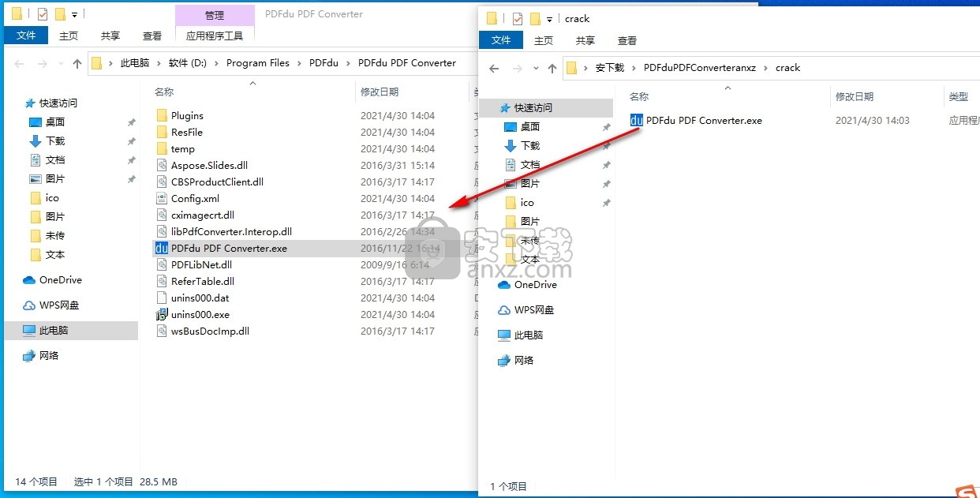This screenshot has height=498, width=980.
Task: Select libPdfConverter.Interop.dll file name
Action: [x=231, y=231]
